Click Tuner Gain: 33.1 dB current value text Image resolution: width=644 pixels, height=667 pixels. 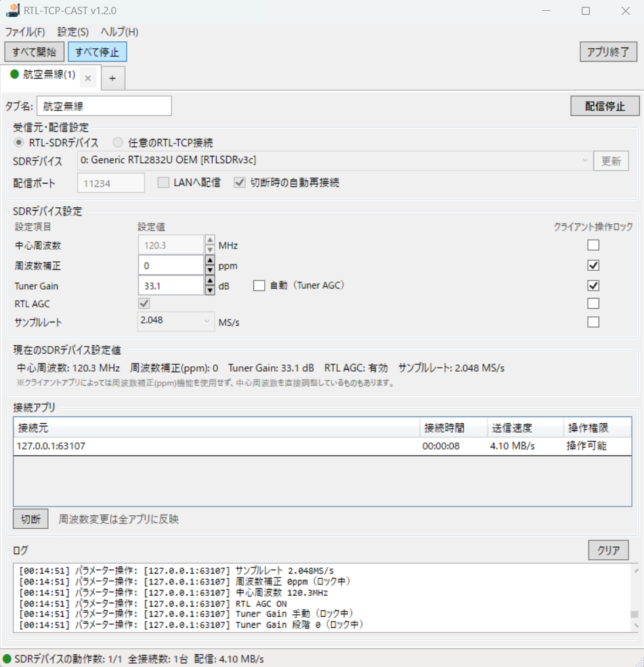pyautogui.click(x=271, y=368)
